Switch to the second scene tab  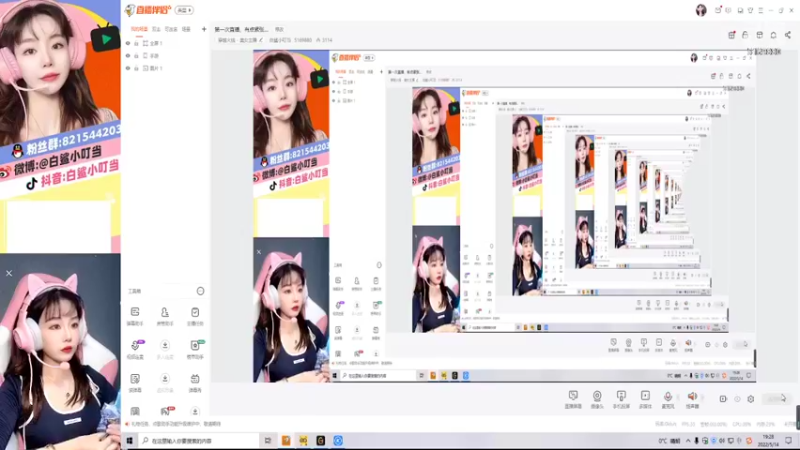[x=156, y=30]
